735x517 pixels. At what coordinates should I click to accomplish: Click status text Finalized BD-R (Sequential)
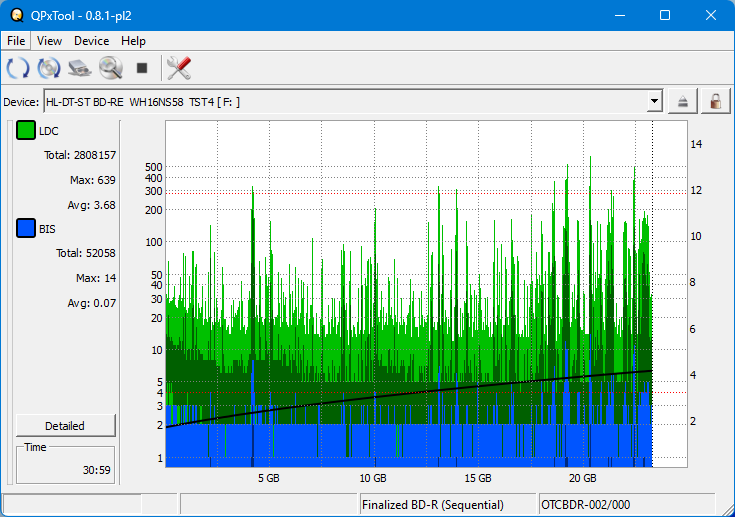(x=433, y=505)
